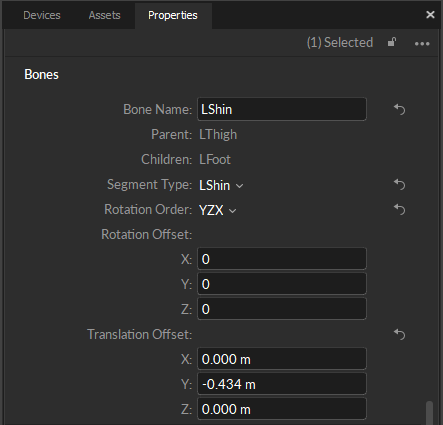Click the Rotation Offset X field
Viewport: 443px width, 425px height.
click(x=282, y=259)
